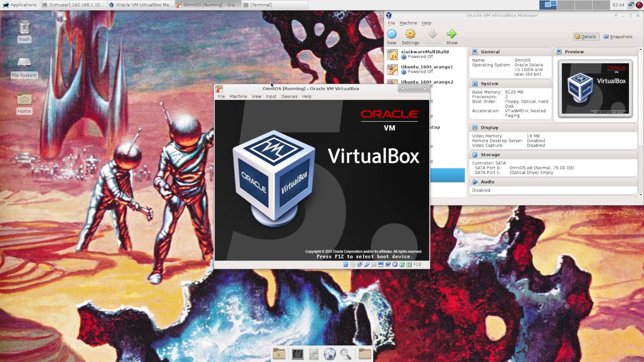
Task: Open the Devices menu in the OmniOS window
Action: (x=289, y=97)
